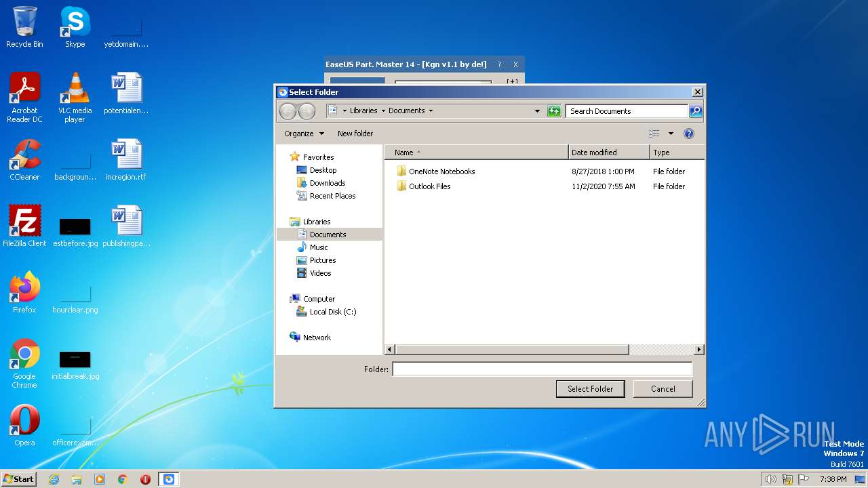The image size is (868, 488).
Task: Expand the Libraries breadcrumb arrow
Action: coord(383,111)
